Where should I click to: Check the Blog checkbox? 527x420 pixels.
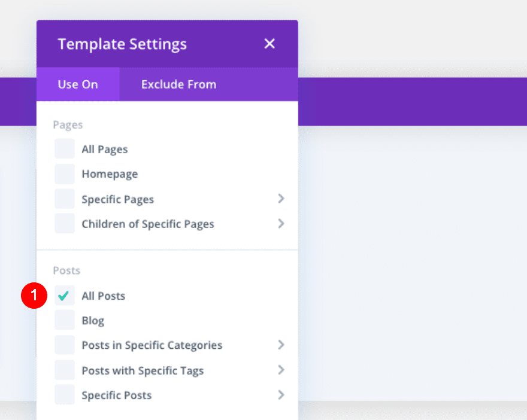coord(65,320)
